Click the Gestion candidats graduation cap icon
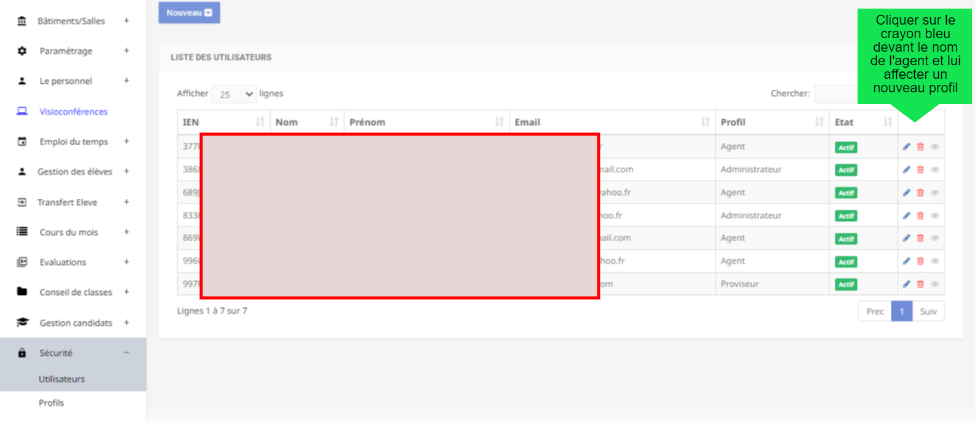The height and width of the screenshot is (421, 980). click(x=22, y=323)
